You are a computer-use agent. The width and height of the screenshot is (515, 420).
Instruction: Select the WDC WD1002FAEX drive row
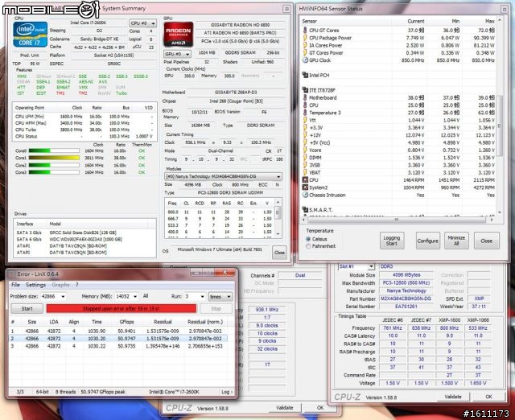(84, 240)
